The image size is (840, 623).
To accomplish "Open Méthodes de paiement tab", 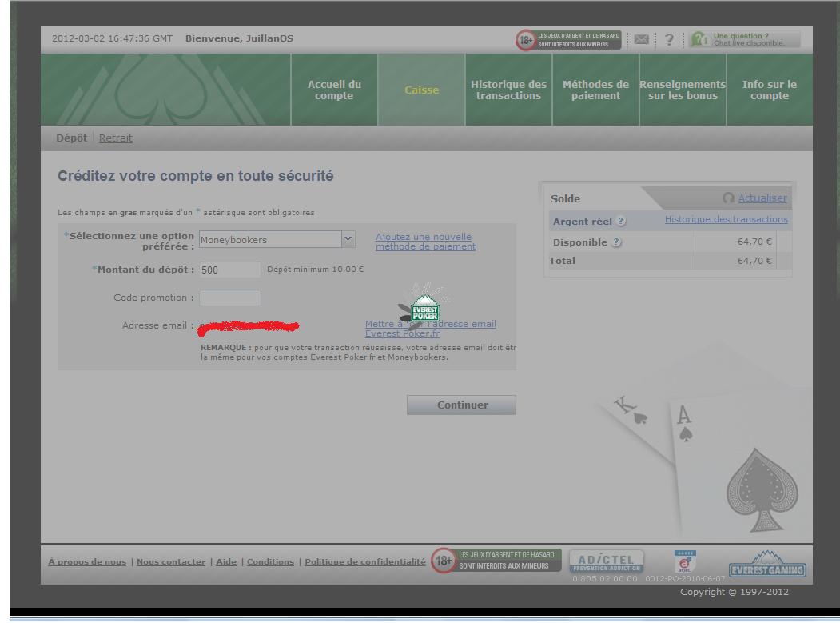I will pos(595,90).
